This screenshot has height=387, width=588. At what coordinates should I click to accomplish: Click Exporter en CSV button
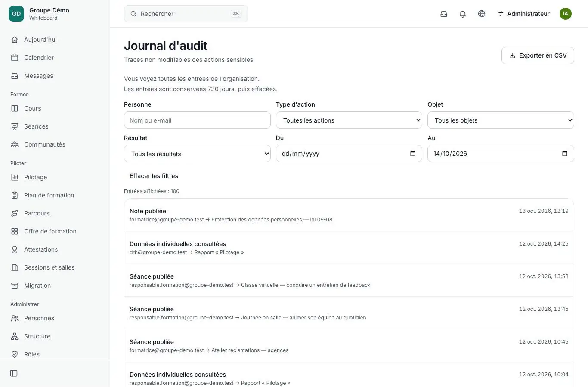pos(538,55)
